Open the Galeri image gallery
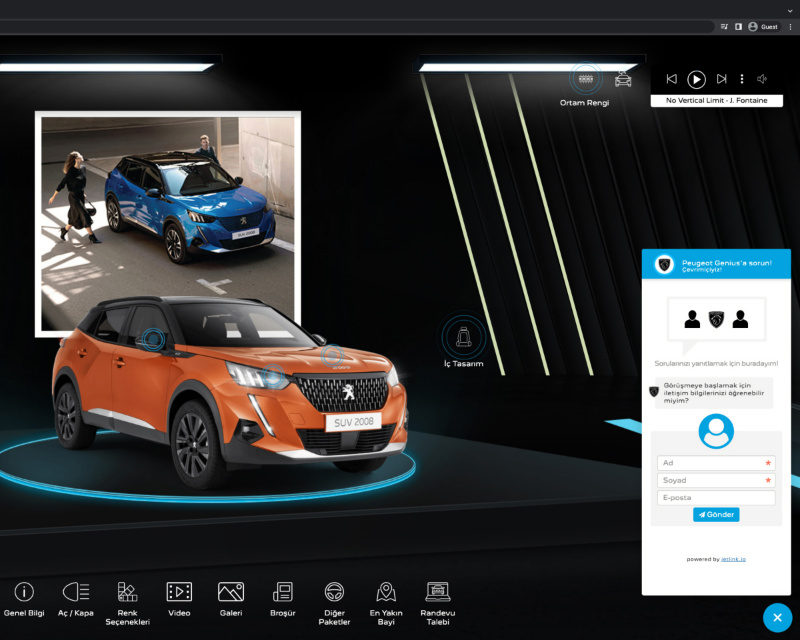The height and width of the screenshot is (640, 800). 231,592
